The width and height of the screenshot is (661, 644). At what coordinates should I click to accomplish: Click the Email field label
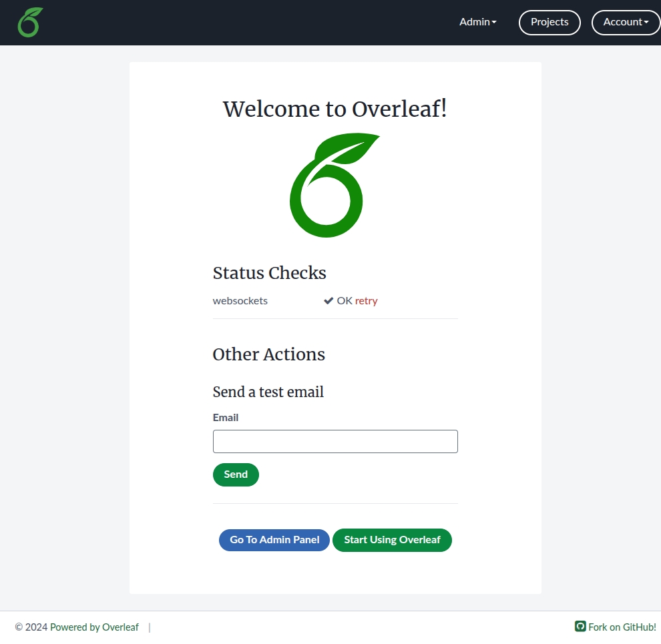[226, 418]
